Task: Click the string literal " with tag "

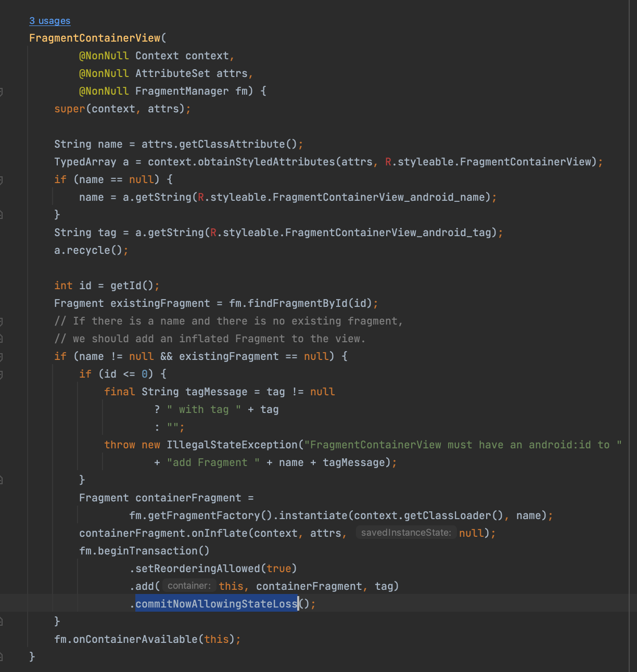Action: coord(204,409)
